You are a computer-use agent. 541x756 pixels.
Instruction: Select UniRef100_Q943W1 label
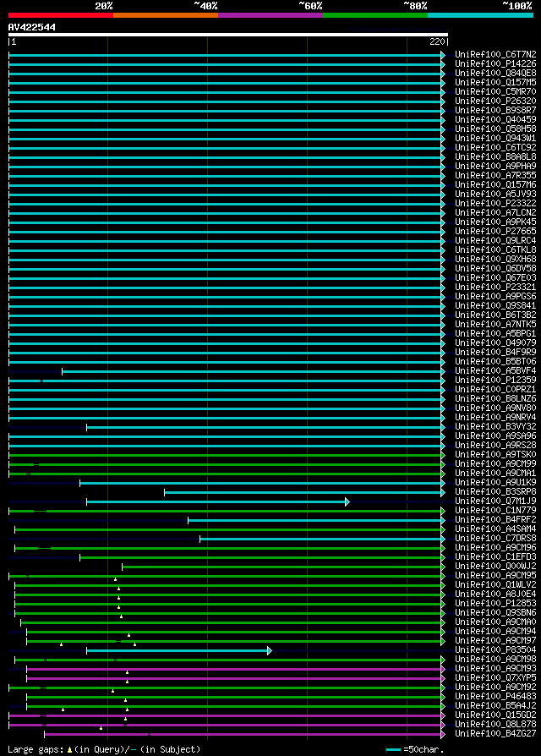pyautogui.click(x=495, y=139)
